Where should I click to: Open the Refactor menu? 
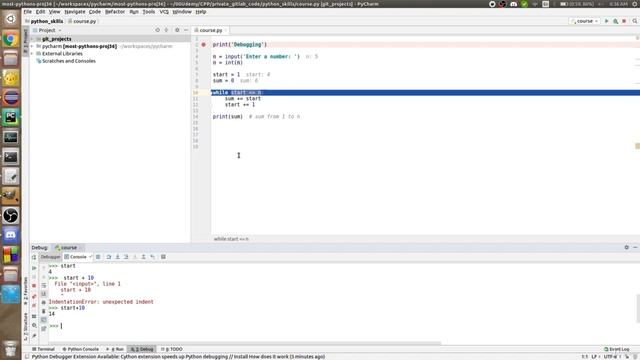point(115,12)
